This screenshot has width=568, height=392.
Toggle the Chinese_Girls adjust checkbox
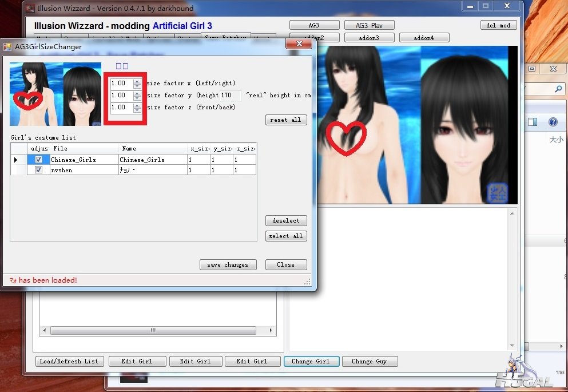pos(38,160)
